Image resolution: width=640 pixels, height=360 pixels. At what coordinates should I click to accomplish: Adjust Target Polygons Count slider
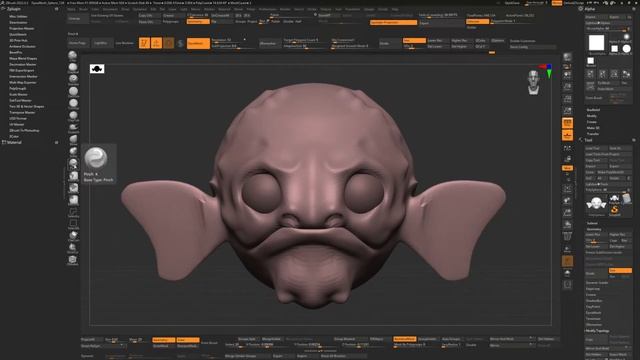tap(305, 40)
